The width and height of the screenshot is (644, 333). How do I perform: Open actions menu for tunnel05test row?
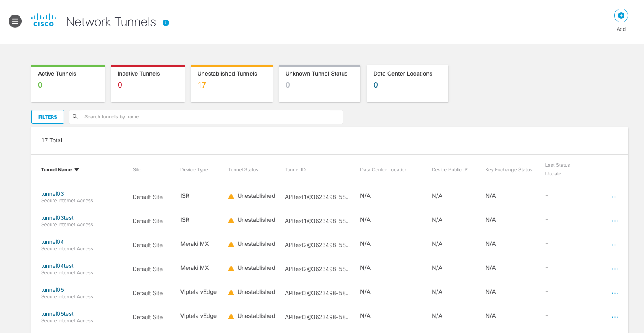(x=615, y=317)
